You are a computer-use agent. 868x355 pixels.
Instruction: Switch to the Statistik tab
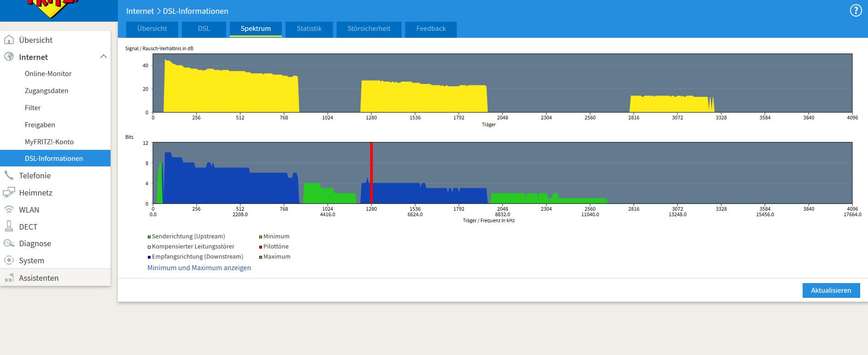pos(309,29)
